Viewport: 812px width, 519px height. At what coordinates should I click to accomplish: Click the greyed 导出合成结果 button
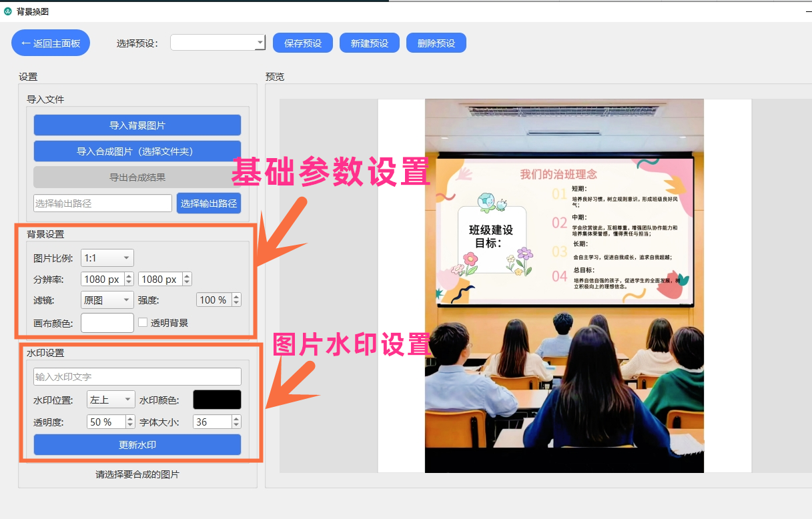tap(137, 177)
